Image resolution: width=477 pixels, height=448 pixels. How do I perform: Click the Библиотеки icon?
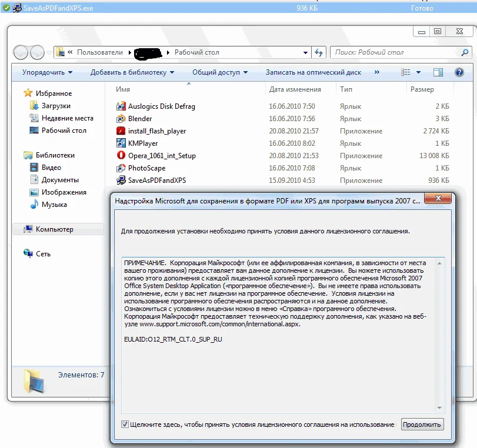click(28, 155)
